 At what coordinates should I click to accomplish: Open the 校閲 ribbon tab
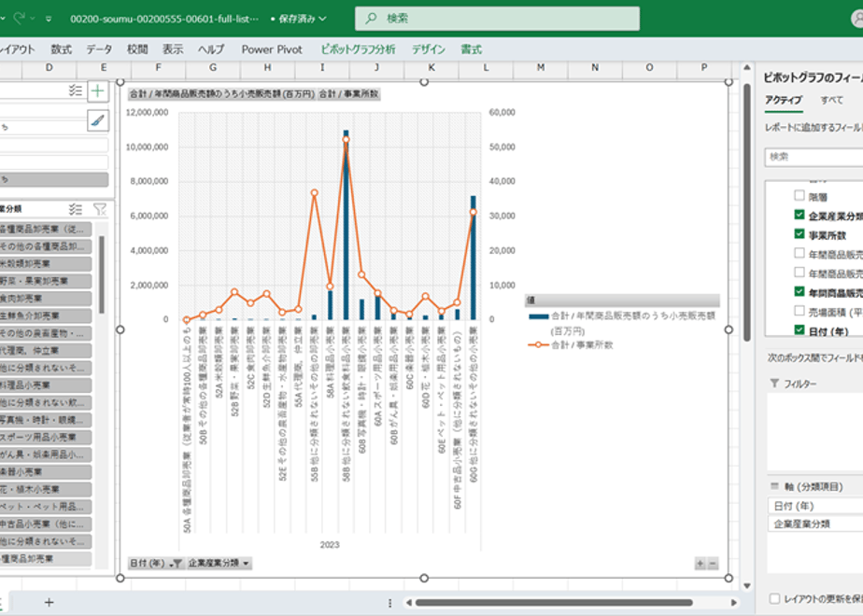click(137, 49)
